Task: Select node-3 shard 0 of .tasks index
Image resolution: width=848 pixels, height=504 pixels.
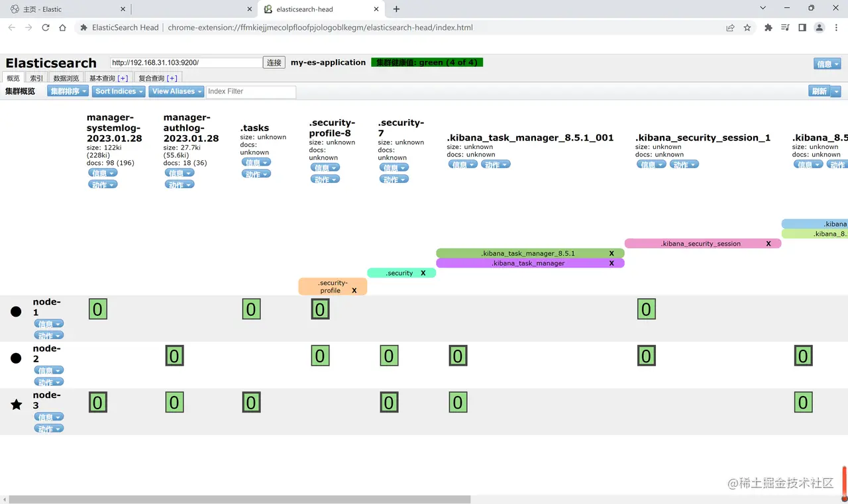Action: coord(251,403)
